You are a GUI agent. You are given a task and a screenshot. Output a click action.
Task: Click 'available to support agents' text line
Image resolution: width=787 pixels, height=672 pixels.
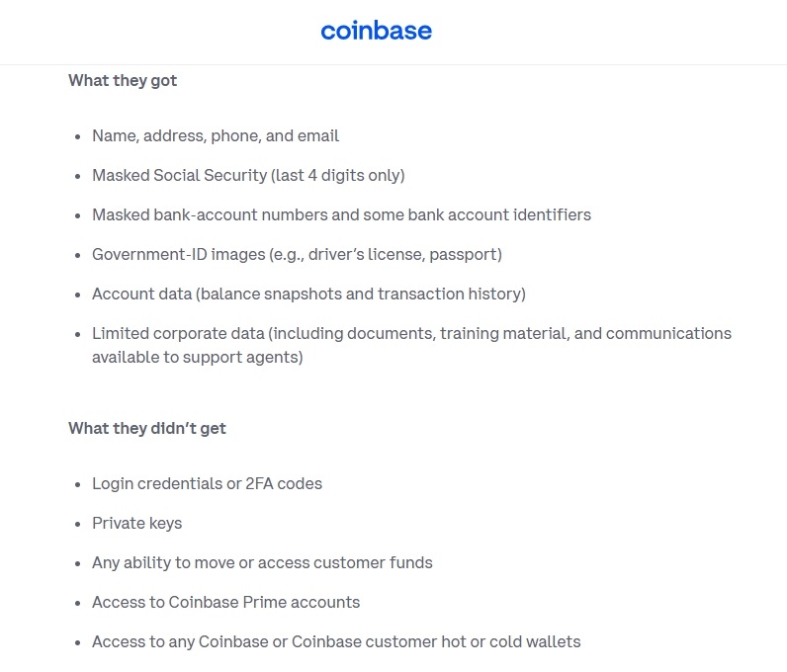pyautogui.click(x=198, y=358)
